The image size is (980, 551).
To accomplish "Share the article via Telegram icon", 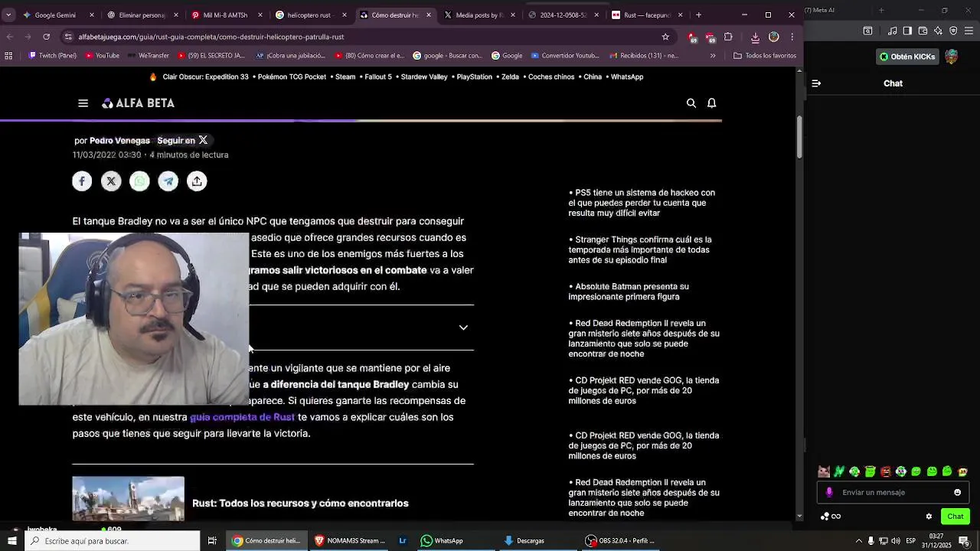I will click(x=168, y=181).
